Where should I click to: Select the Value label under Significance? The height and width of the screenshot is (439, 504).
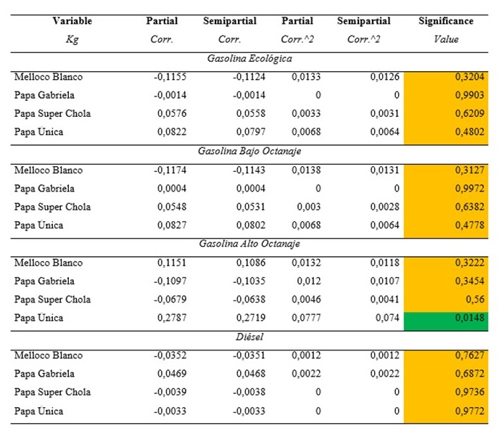[446, 39]
